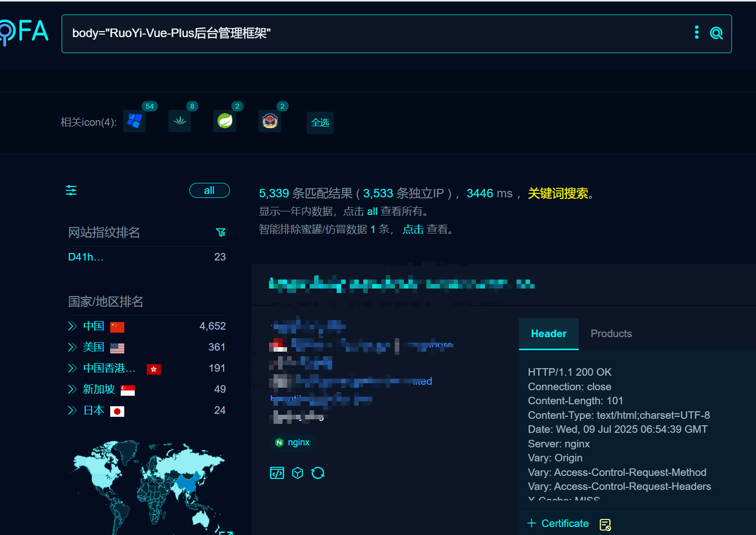Click the search magnifier icon

tap(716, 33)
